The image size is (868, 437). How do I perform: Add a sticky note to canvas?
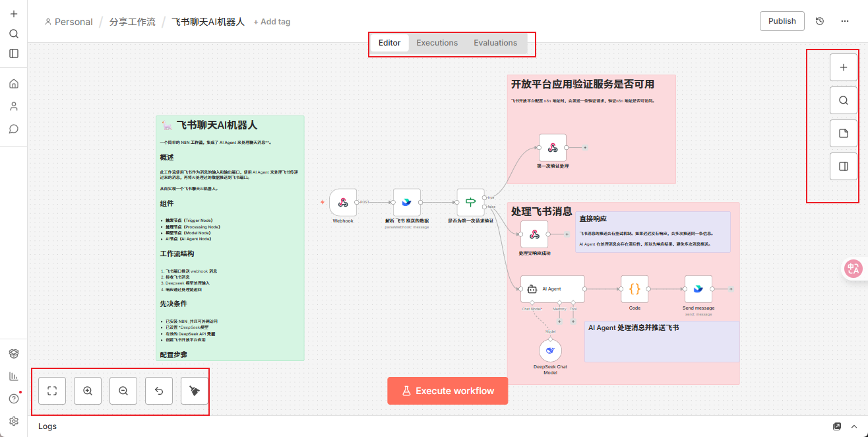843,133
